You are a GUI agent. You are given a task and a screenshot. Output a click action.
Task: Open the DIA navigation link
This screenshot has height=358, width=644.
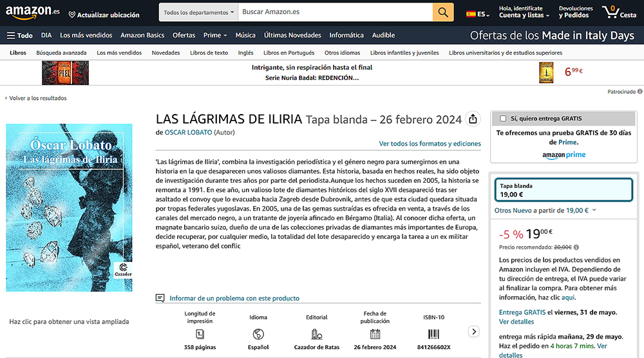[46, 35]
